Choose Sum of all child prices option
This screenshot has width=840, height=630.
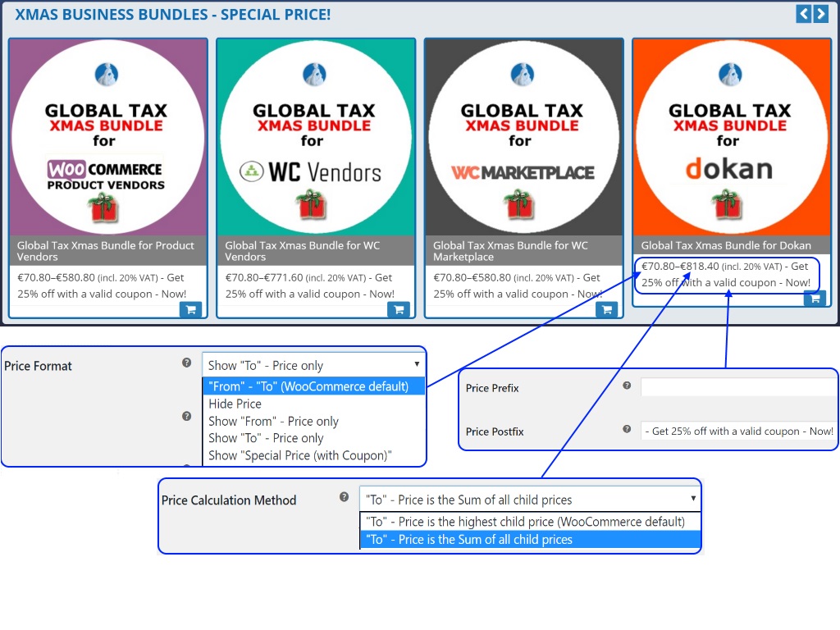530,540
